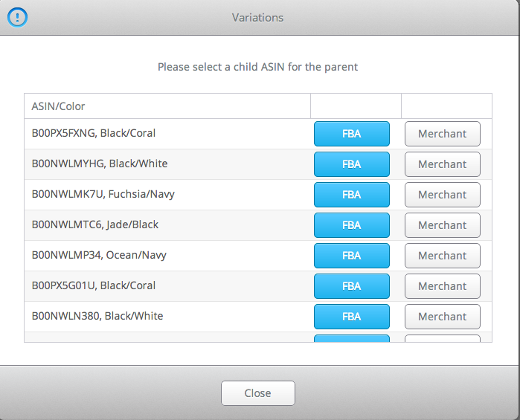
Task: Click FBA in the Jade/Black row
Action: coord(352,225)
